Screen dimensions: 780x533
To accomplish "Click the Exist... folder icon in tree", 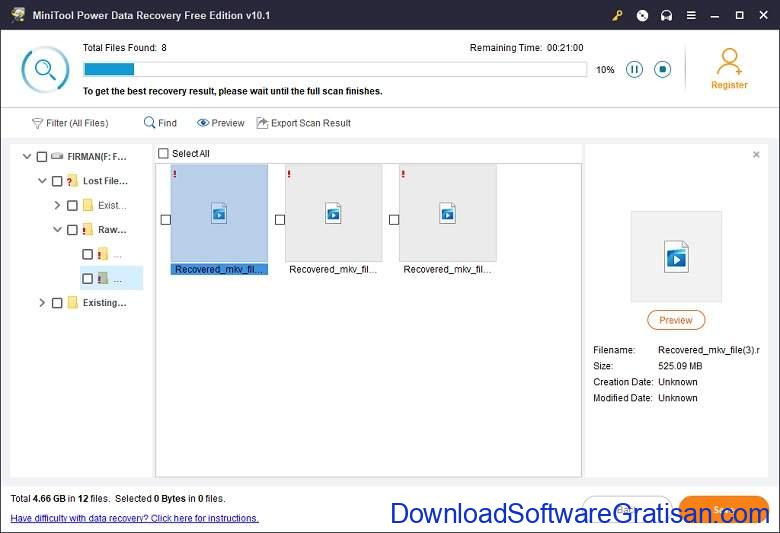I will pos(88,206).
